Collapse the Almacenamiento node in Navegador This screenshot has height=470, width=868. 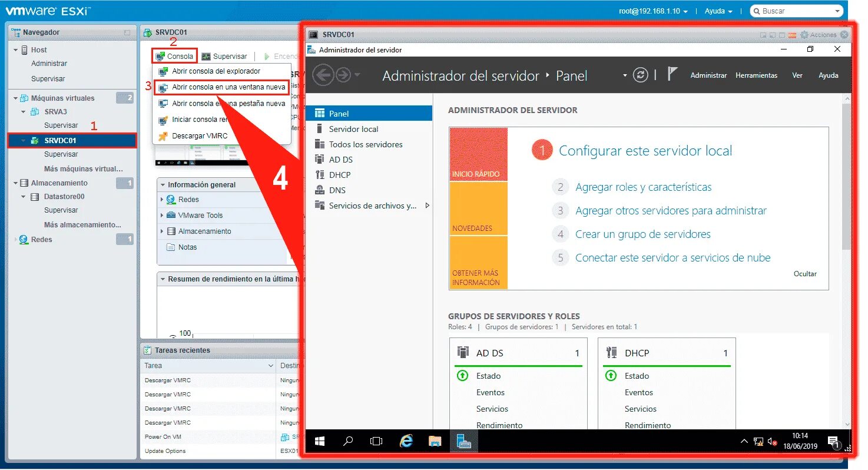16,183
